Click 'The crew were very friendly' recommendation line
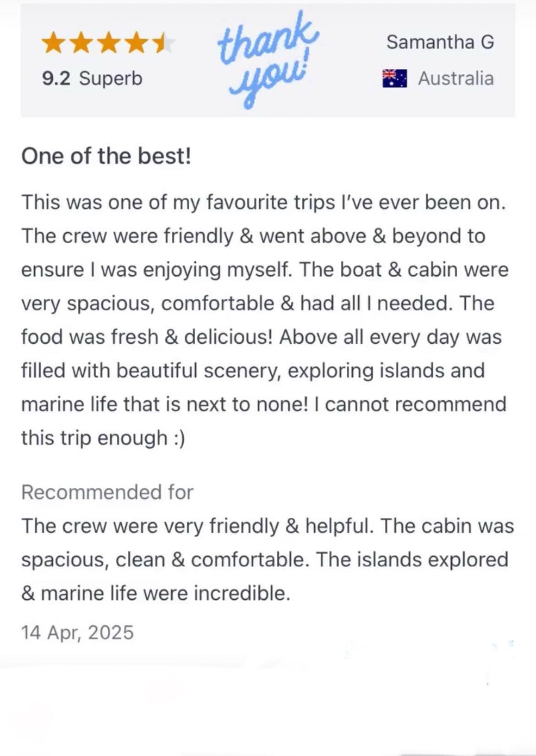Viewport: 536px width, 756px height. coord(150,526)
